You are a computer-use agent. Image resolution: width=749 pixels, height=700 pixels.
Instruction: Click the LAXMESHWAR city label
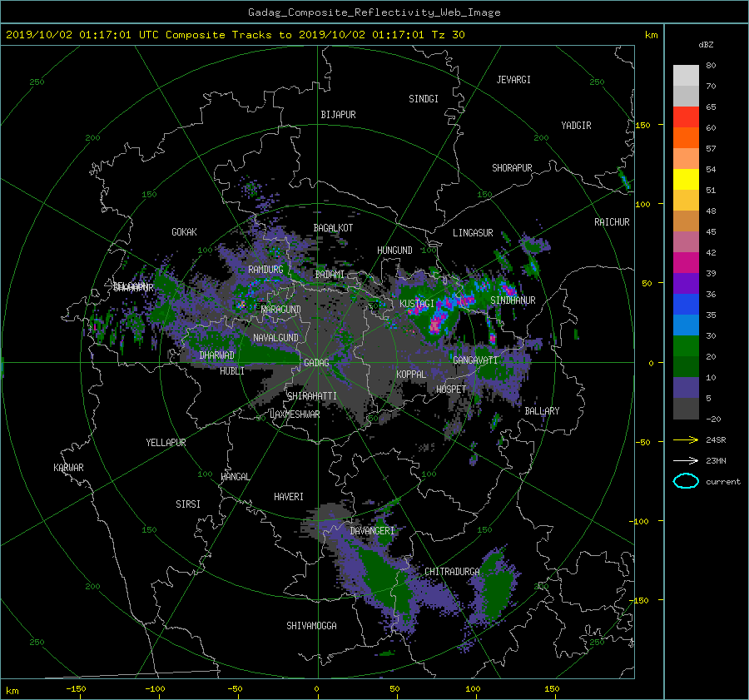295,415
